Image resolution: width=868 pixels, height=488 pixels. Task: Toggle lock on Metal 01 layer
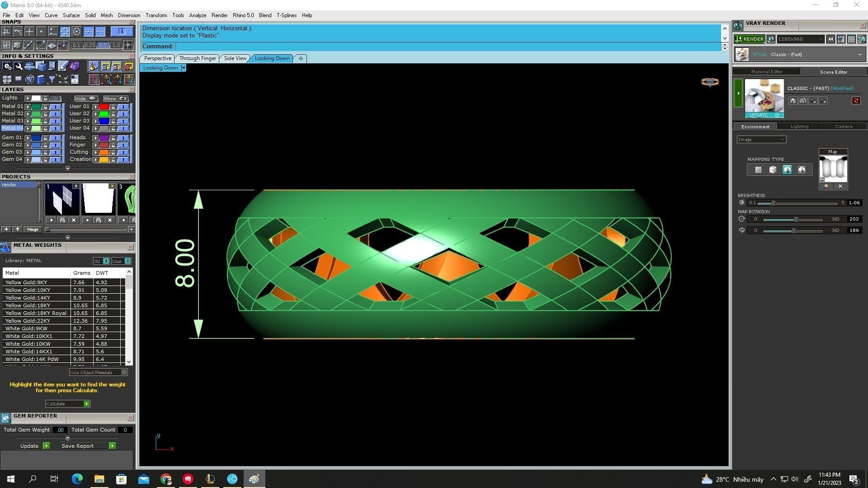tap(45, 107)
